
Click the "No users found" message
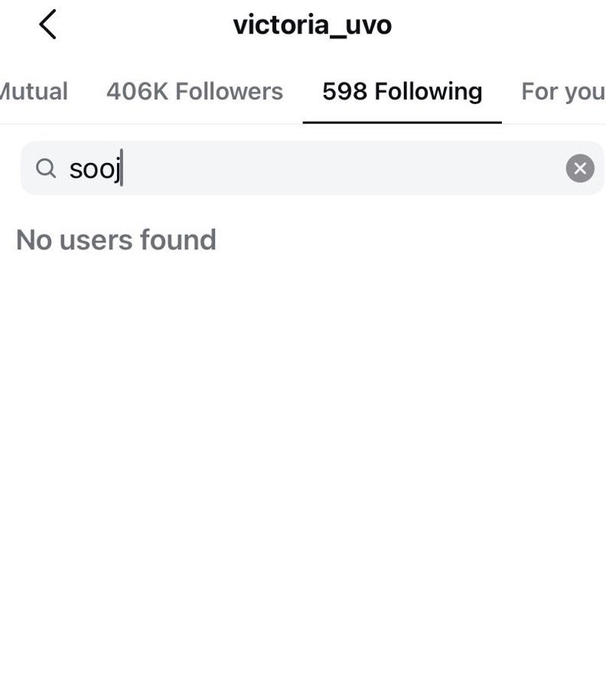[x=116, y=240]
